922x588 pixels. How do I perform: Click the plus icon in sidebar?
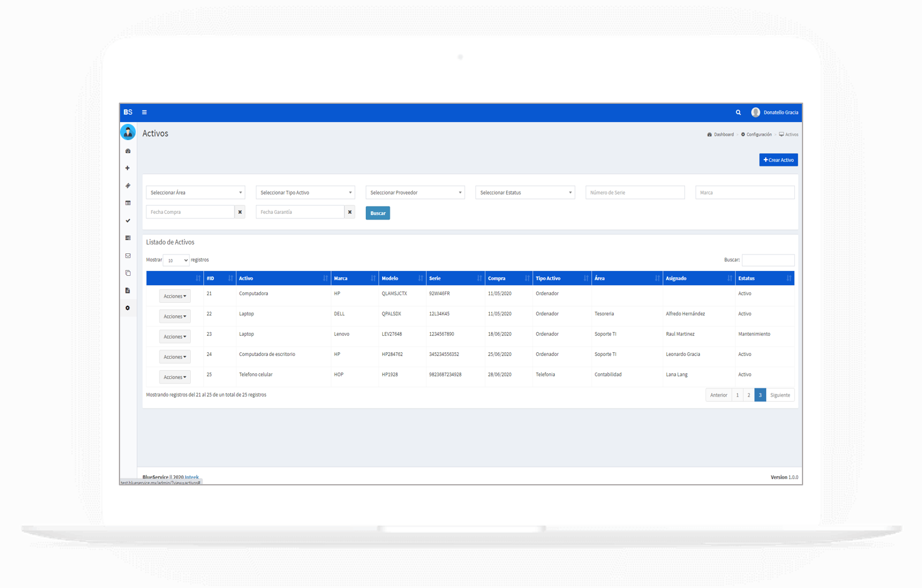pyautogui.click(x=128, y=168)
